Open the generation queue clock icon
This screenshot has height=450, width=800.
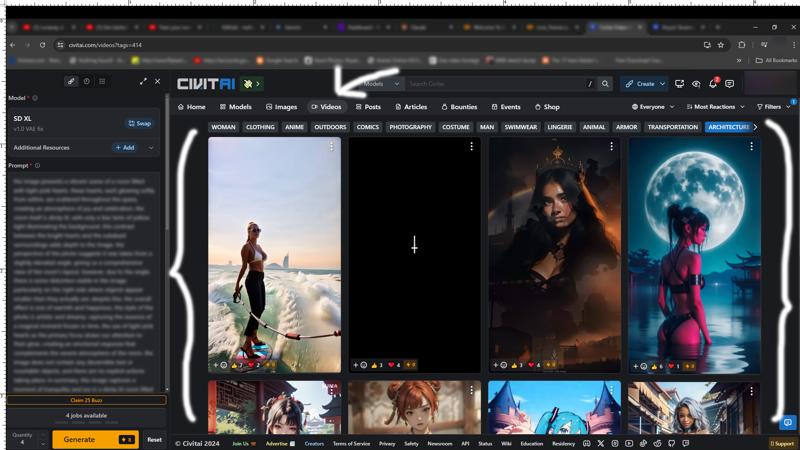87,81
